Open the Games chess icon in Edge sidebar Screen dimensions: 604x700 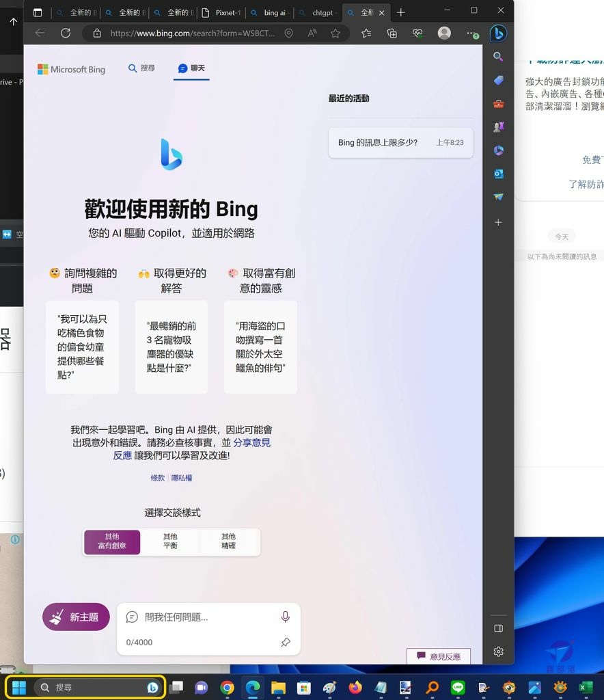(498, 127)
